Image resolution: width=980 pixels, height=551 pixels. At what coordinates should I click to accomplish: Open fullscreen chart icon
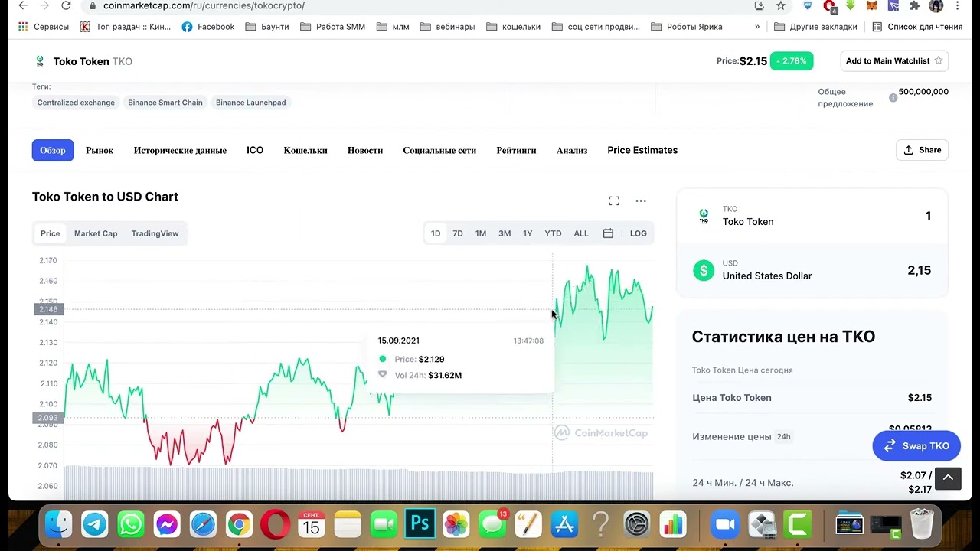coord(614,201)
